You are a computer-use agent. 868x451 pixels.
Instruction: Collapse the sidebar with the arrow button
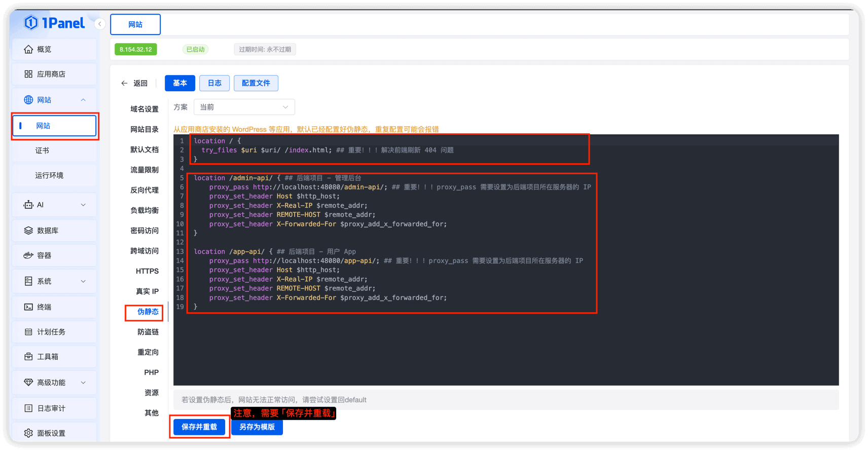(100, 24)
